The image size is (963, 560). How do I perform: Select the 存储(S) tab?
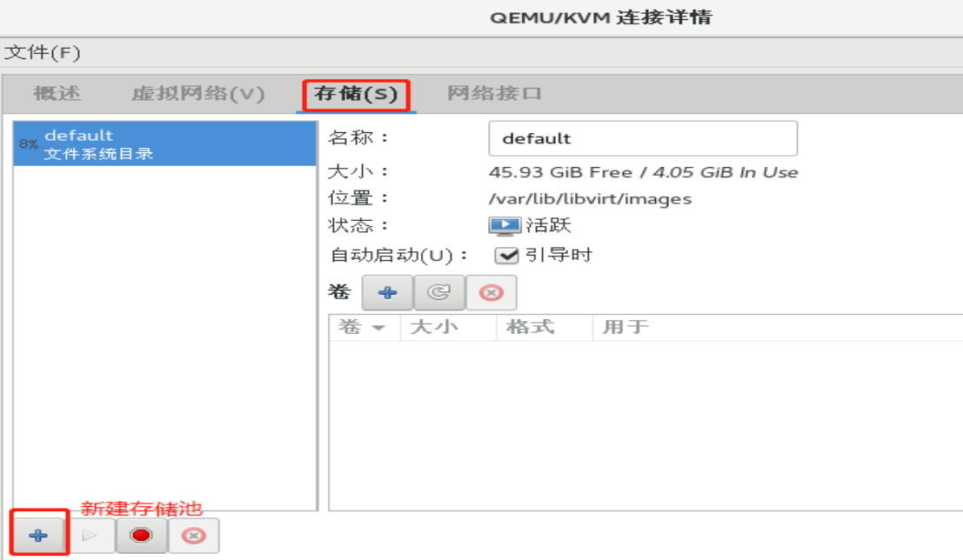(x=356, y=94)
